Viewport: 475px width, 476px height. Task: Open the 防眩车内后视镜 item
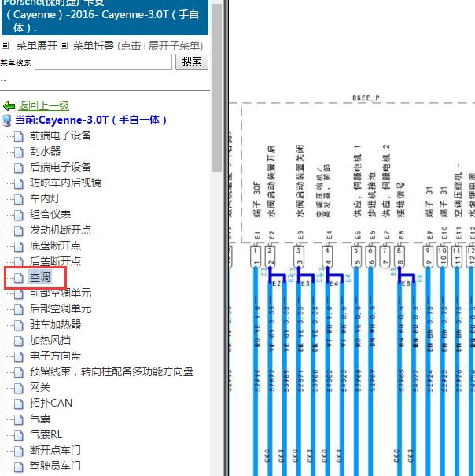tap(65, 183)
